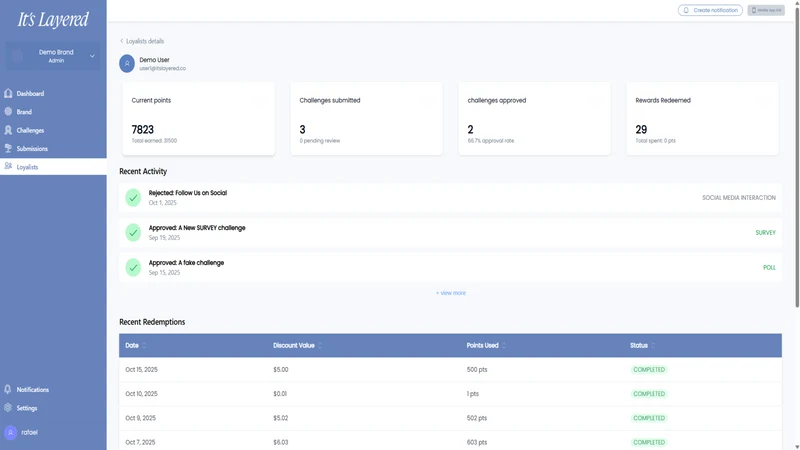Click the Create notification button
Image resolution: width=800 pixels, height=450 pixels.
(x=710, y=10)
